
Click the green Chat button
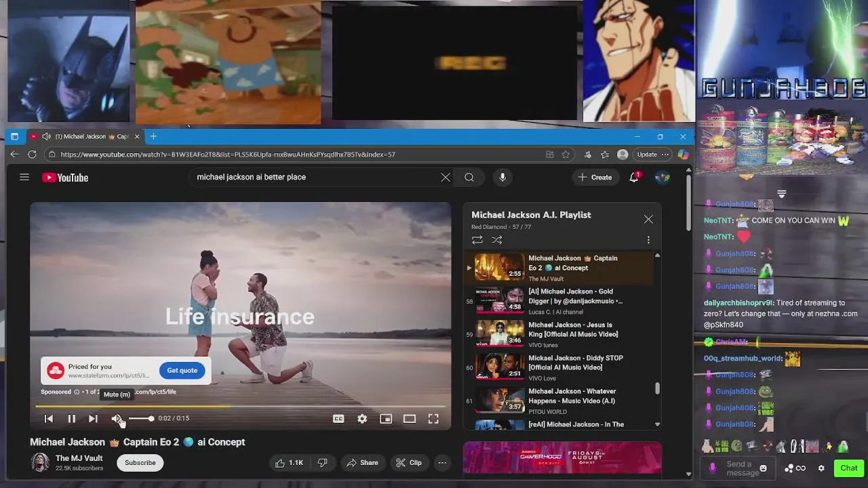click(849, 468)
